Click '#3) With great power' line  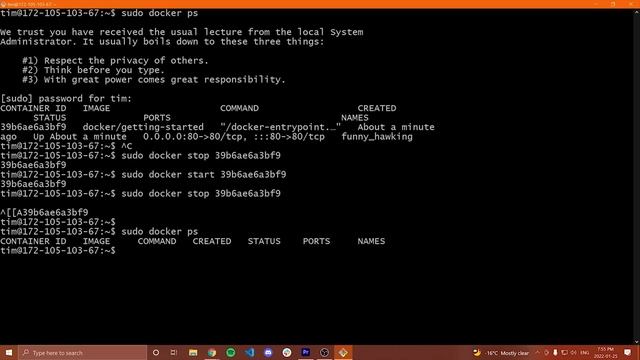pos(153,80)
